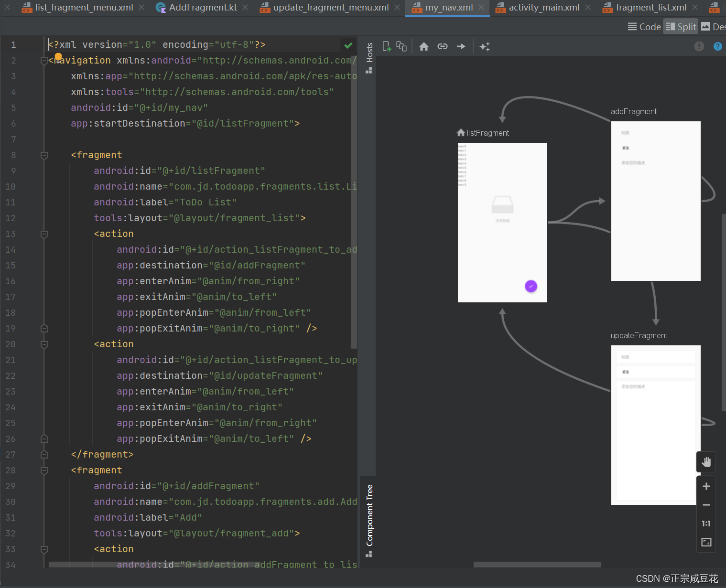Click the Add Deep Link icon
Screen dimensions: 726x588
(x=443, y=46)
